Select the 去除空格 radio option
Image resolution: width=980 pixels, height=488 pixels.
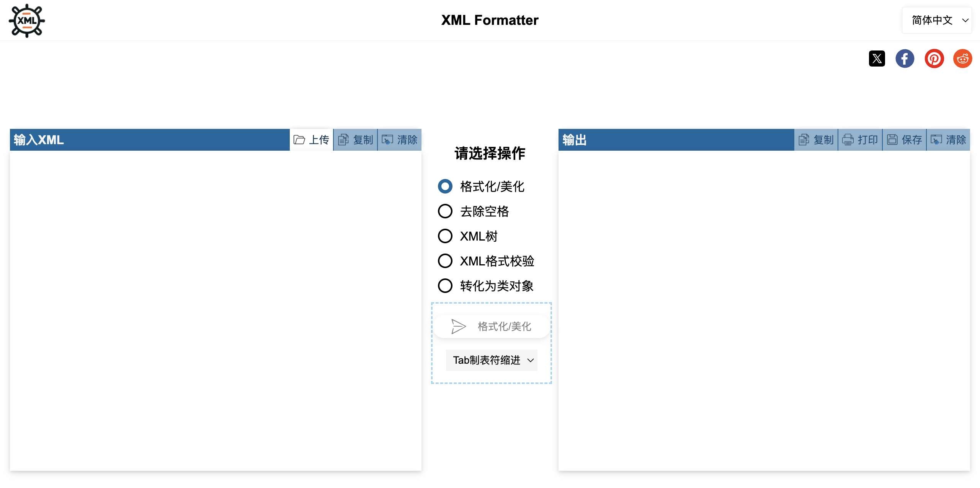coord(445,211)
